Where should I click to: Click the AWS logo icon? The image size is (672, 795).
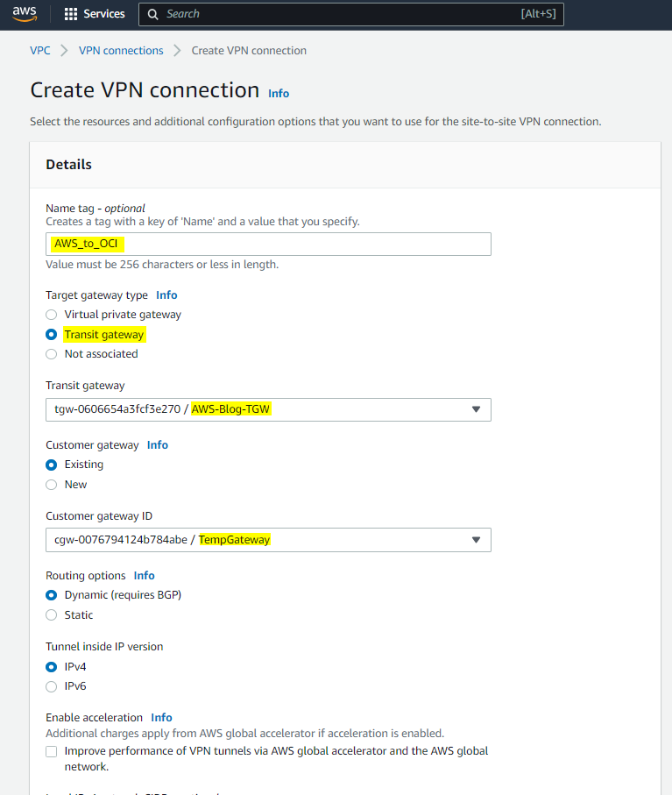coord(25,14)
